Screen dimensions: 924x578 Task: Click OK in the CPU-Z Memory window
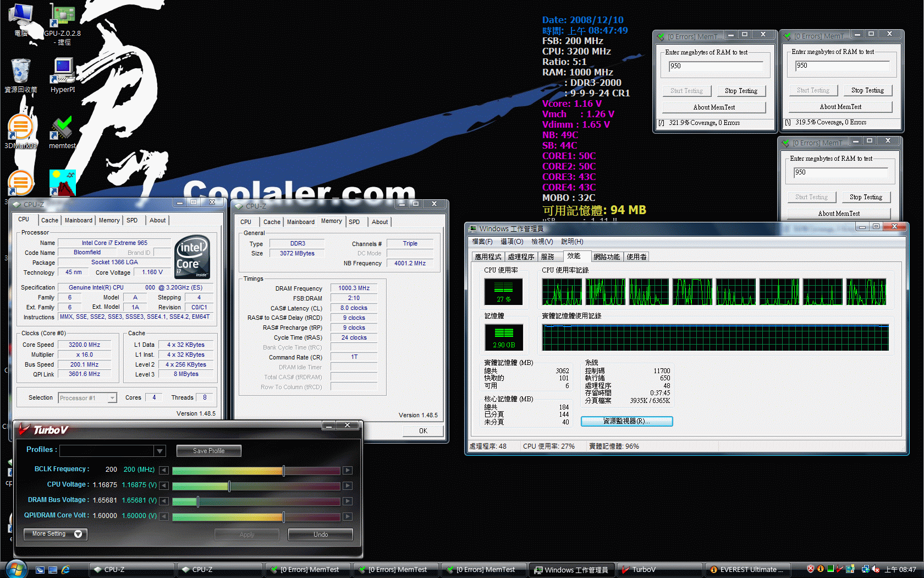pos(423,431)
